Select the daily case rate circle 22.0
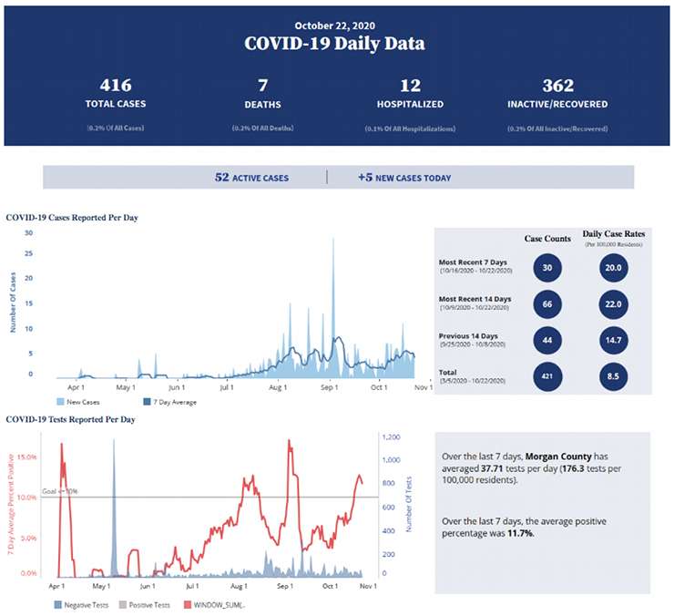674x616 pixels. click(614, 303)
